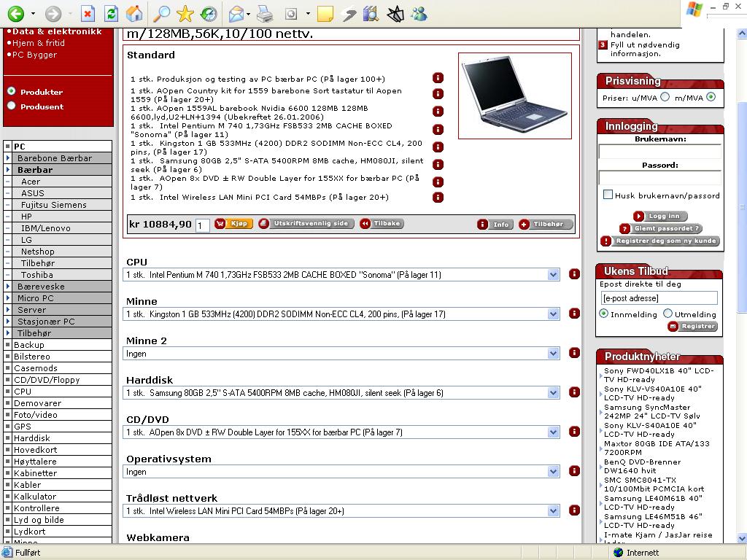Image resolution: width=747 pixels, height=560 pixels.
Task: Open the Harddisk category in sidebar
Action: pyautogui.click(x=31, y=438)
